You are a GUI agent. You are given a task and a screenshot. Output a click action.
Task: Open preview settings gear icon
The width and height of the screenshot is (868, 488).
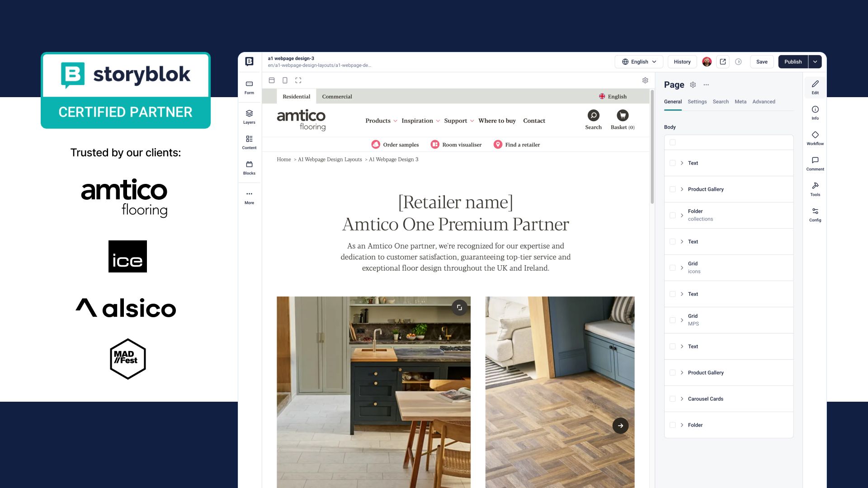645,80
